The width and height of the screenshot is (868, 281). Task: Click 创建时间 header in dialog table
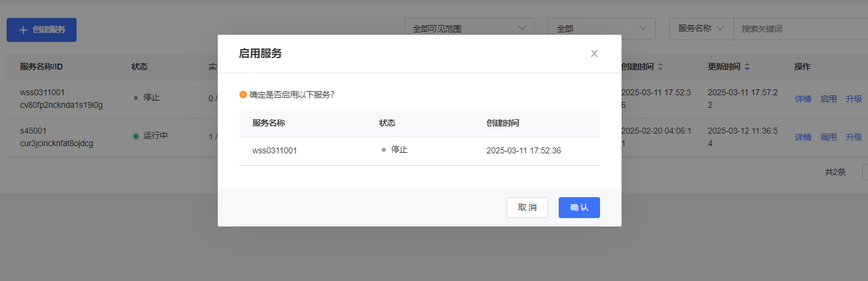502,123
